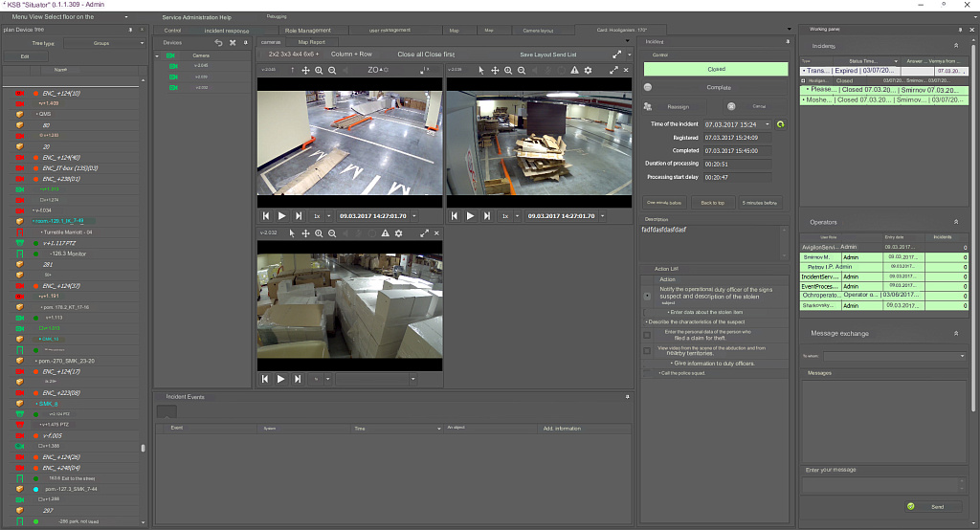The width and height of the screenshot is (980, 530).
Task: Open settings gear on camera v-2.039
Action: 588,71
